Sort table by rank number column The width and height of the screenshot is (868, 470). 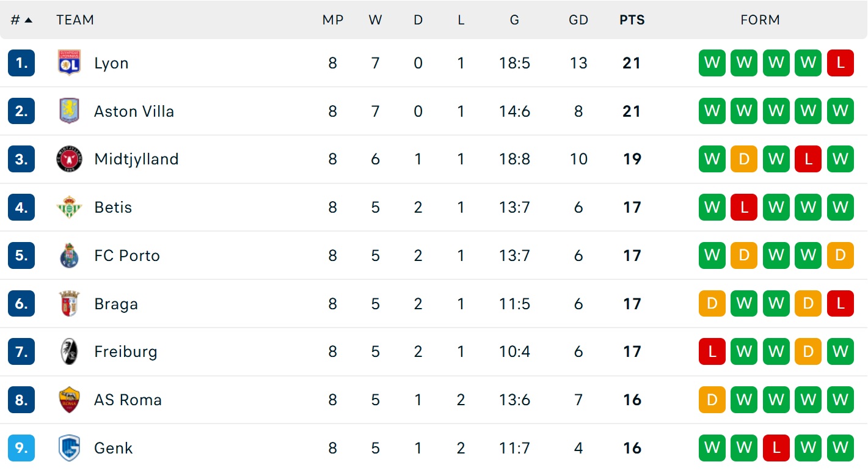point(21,20)
